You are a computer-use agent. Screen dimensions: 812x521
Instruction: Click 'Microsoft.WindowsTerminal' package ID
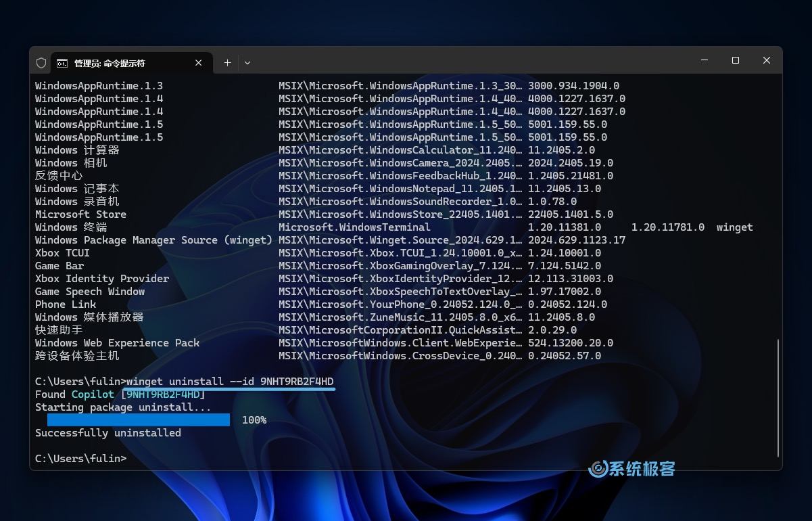(x=354, y=227)
